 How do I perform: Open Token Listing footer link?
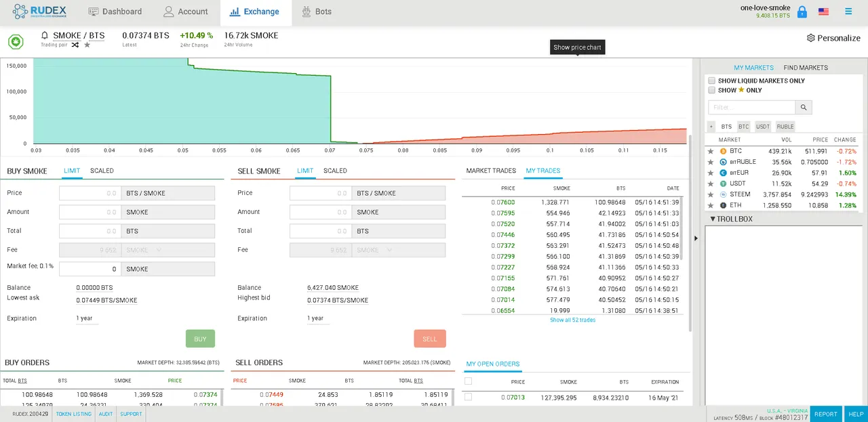73,414
